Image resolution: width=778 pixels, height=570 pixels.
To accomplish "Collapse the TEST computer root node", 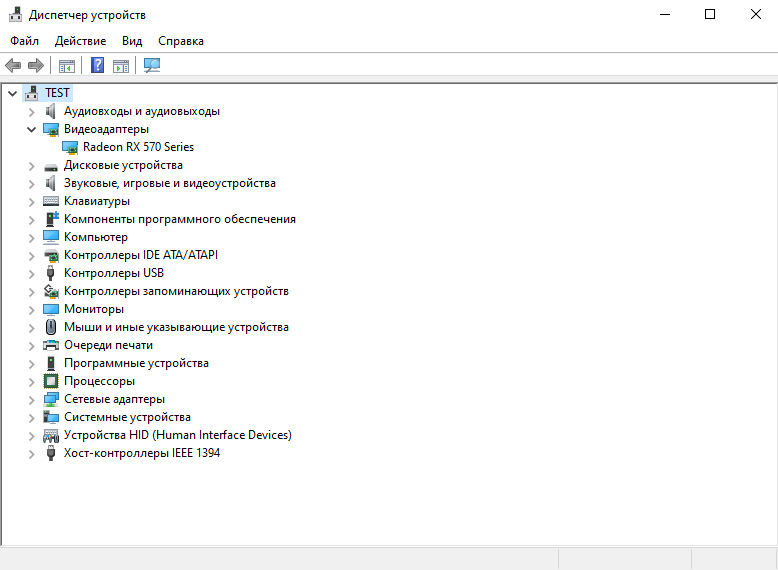I will [12, 93].
